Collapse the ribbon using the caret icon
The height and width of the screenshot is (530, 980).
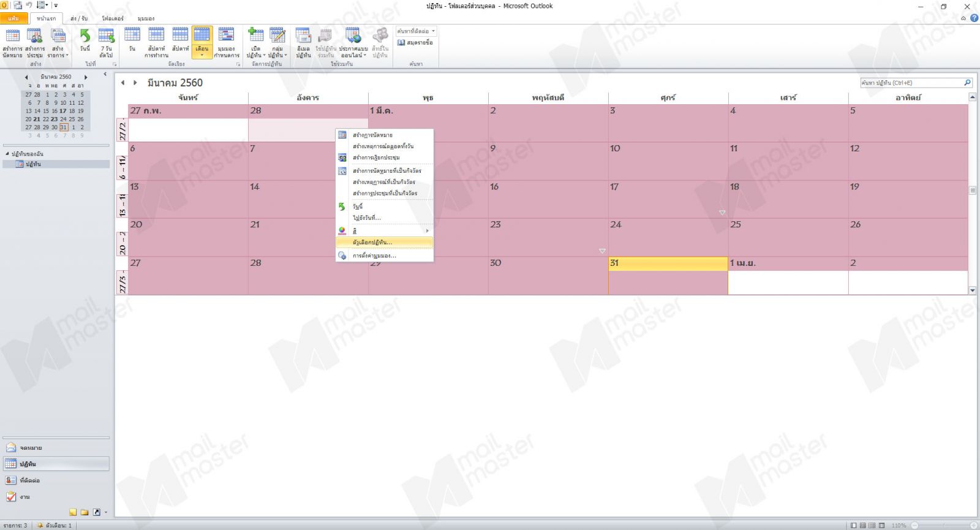963,18
